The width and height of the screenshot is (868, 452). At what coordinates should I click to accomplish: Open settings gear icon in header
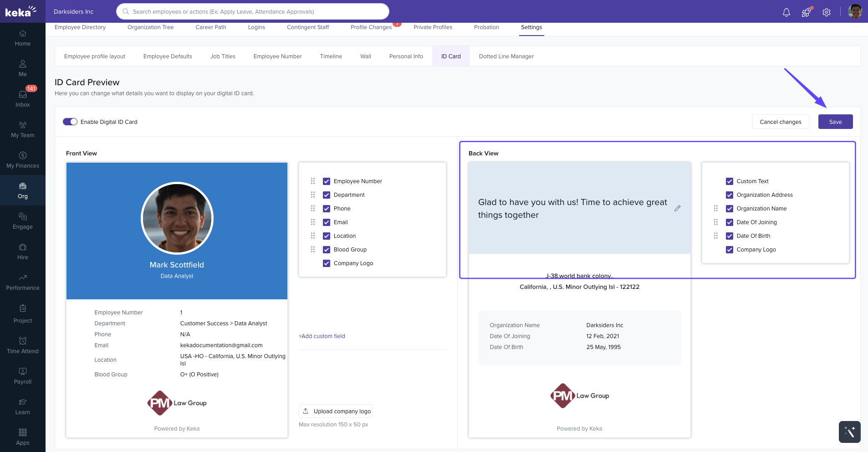(x=827, y=12)
